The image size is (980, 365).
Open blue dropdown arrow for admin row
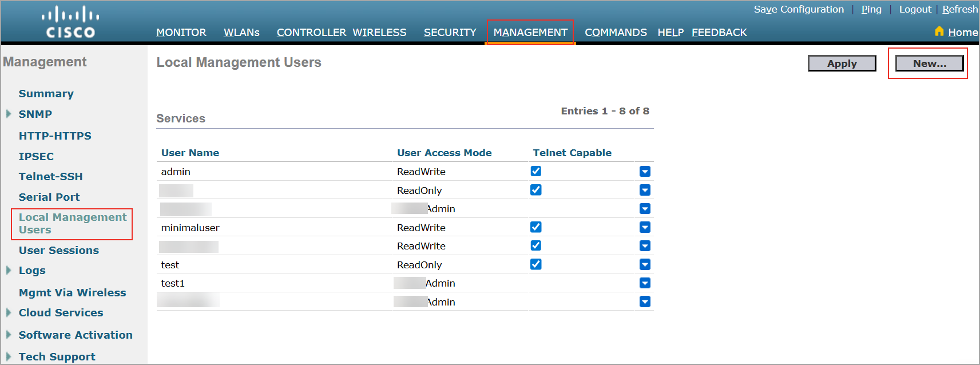point(645,172)
